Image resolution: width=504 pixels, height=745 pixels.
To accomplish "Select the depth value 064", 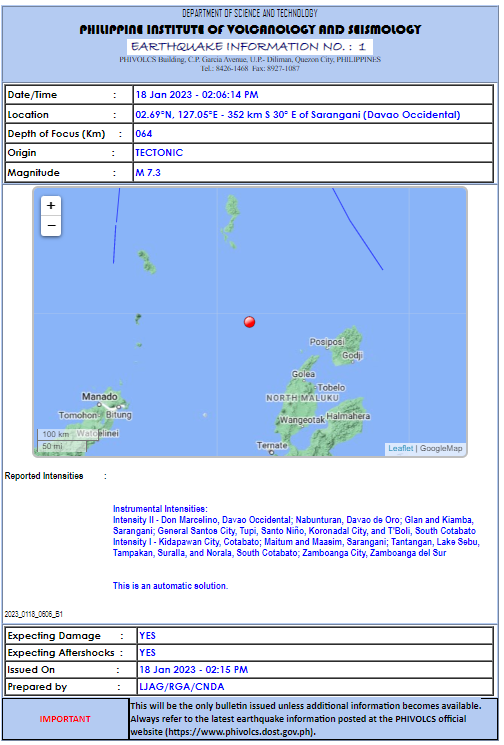I will (x=143, y=134).
